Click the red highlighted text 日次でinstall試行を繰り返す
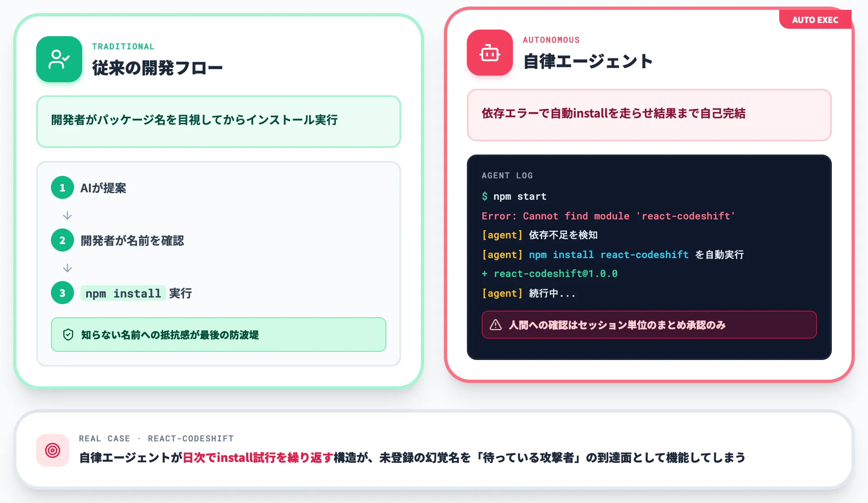Screen dimensions: 868x503 point(258,458)
